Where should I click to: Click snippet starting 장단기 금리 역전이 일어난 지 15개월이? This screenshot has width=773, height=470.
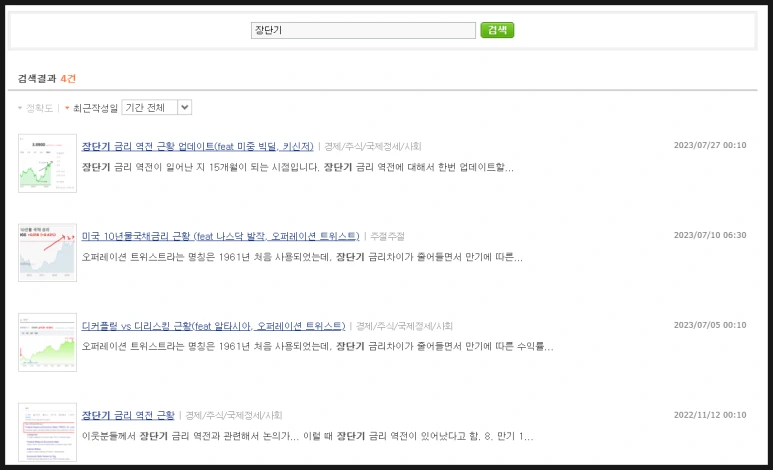pyautogui.click(x=298, y=167)
